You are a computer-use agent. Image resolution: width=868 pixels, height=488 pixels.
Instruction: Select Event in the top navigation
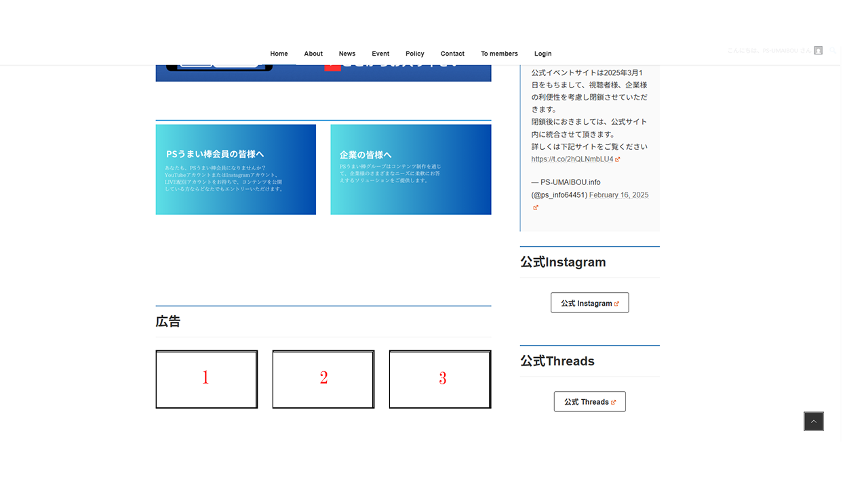click(380, 54)
